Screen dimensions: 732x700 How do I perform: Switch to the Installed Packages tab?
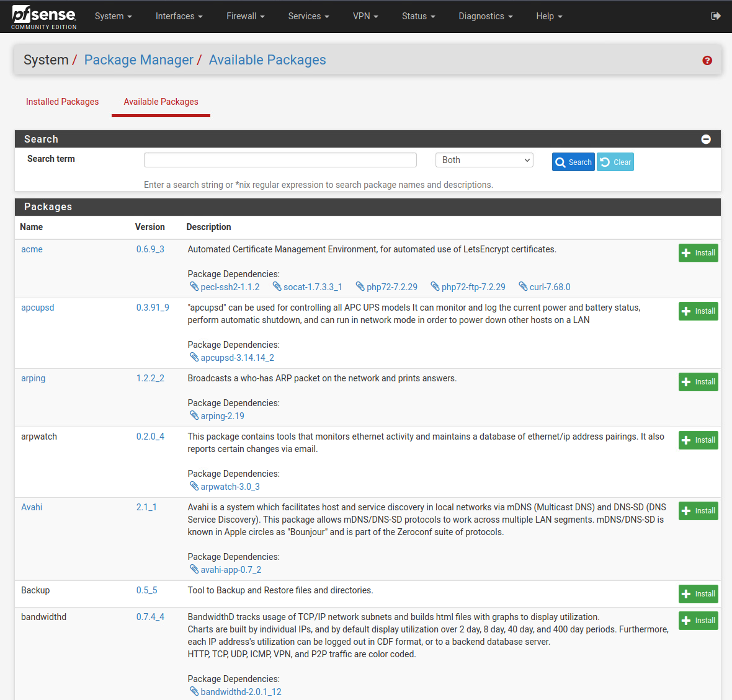(63, 102)
